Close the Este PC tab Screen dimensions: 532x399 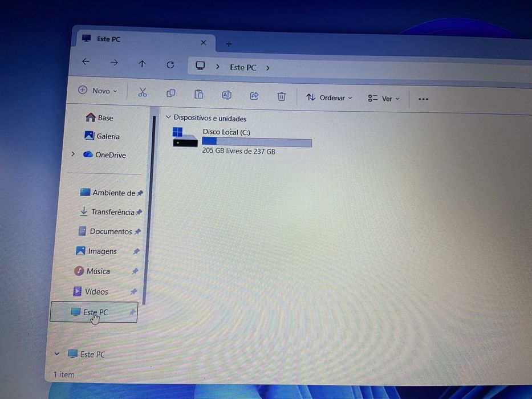click(203, 43)
